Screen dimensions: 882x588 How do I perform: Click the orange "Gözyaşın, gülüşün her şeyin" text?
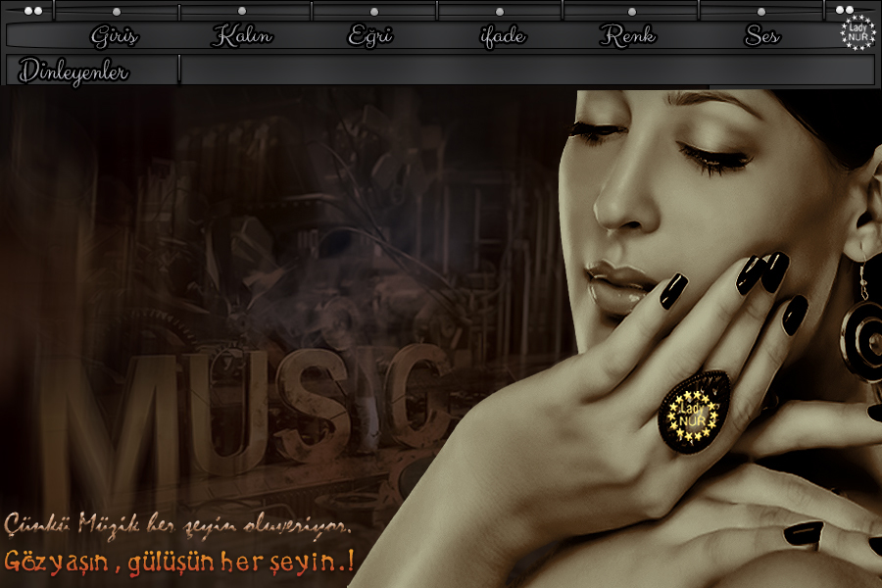click(x=179, y=563)
